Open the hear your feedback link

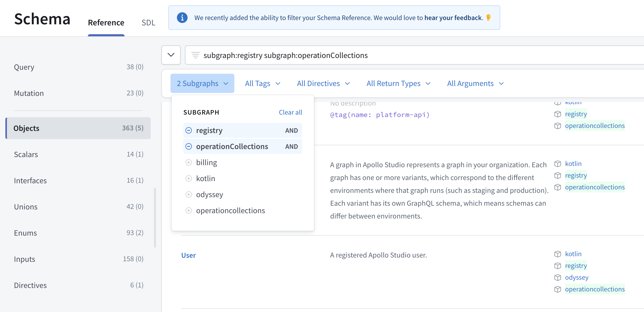click(x=453, y=18)
